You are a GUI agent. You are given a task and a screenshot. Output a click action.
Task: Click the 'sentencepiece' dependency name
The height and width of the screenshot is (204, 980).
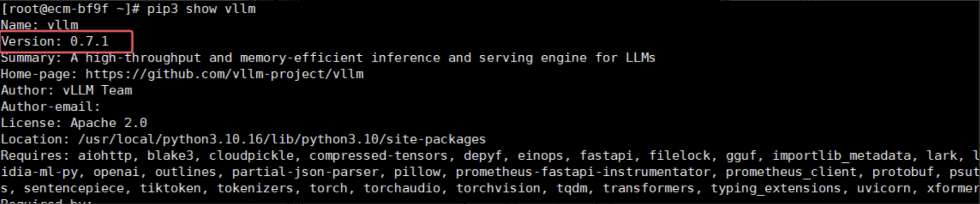74,188
